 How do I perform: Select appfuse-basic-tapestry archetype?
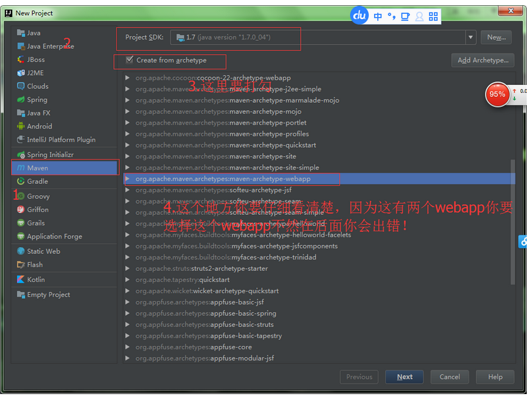click(319, 335)
